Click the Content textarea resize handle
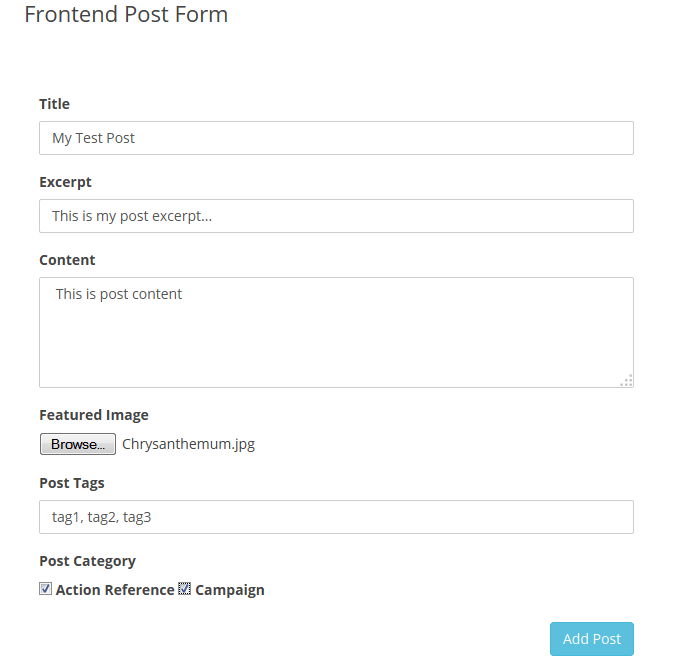This screenshot has height=669, width=674. [x=627, y=380]
